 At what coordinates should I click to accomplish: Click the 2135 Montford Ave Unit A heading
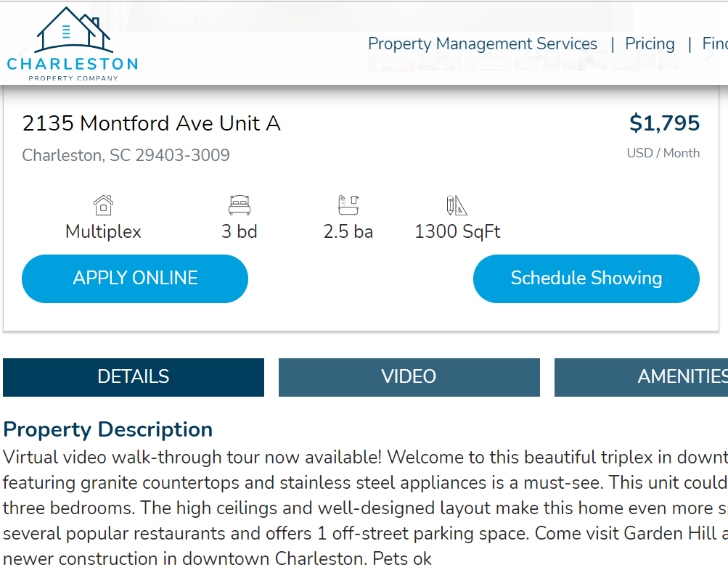(x=152, y=123)
